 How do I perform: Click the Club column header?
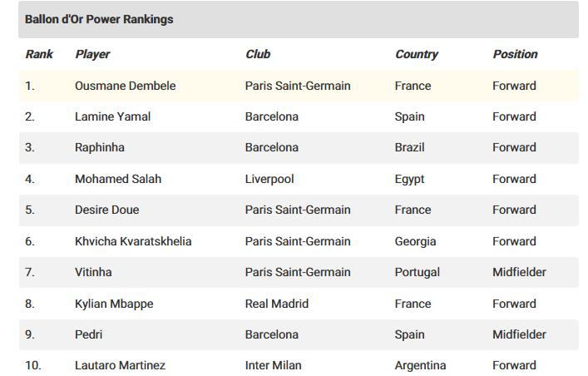tap(258, 54)
